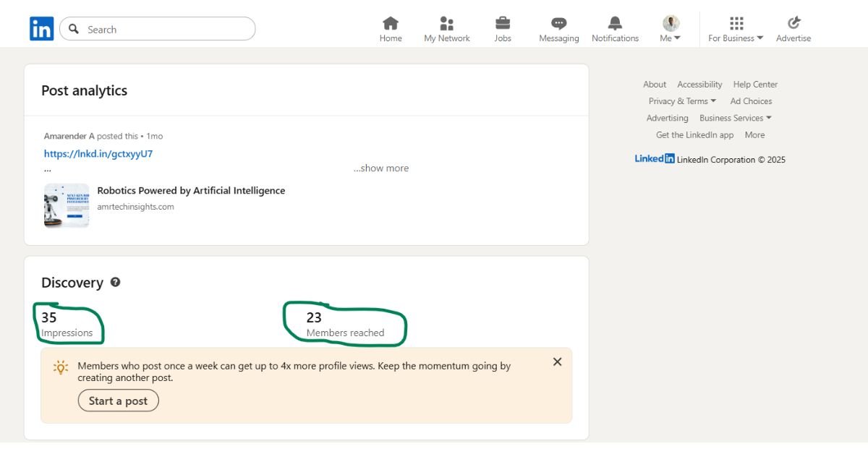Open the Messaging chat icon

click(558, 24)
